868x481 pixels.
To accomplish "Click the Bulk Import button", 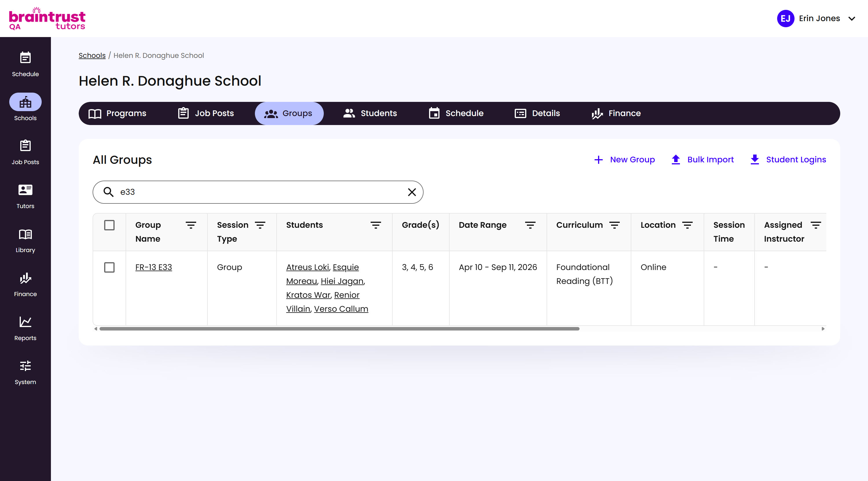I will [x=702, y=159].
